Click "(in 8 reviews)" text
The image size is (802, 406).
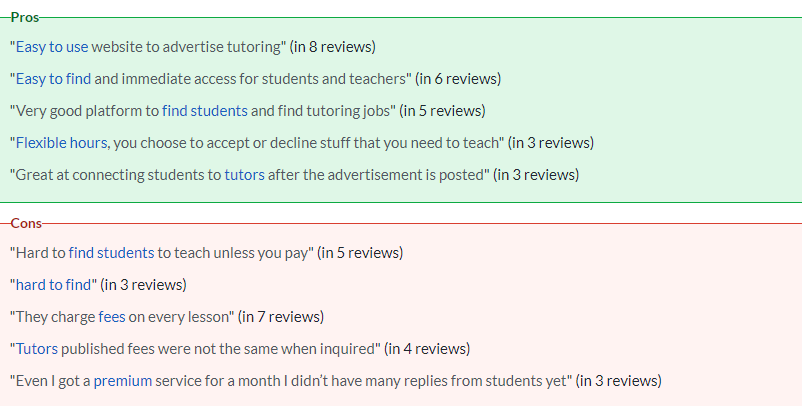(x=332, y=47)
